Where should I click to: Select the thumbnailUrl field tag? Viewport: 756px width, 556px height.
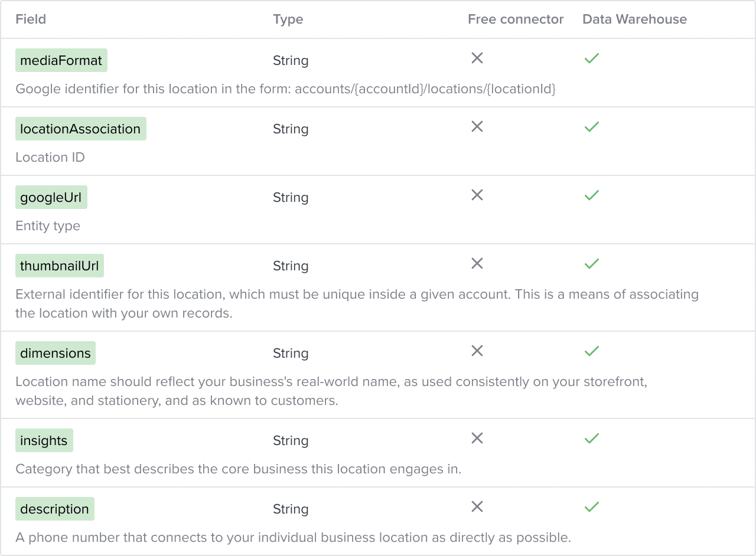pos(60,266)
